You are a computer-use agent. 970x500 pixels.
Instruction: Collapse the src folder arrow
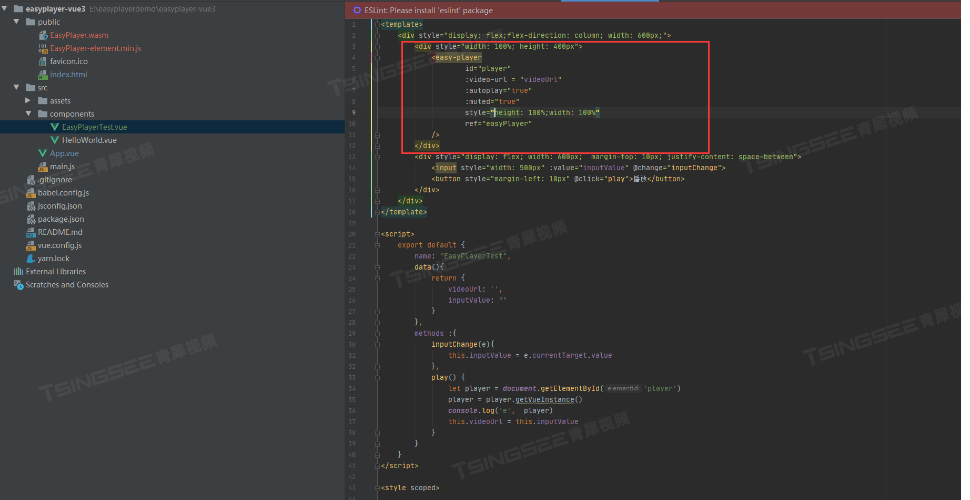[x=17, y=88]
